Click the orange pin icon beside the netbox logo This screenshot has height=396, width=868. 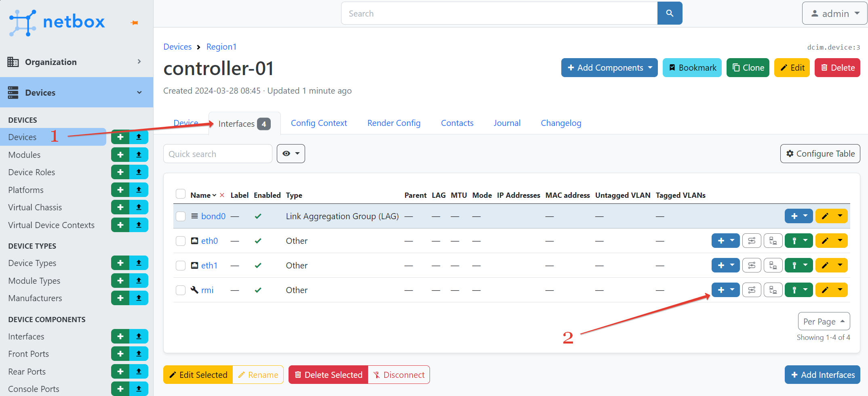coord(135,23)
